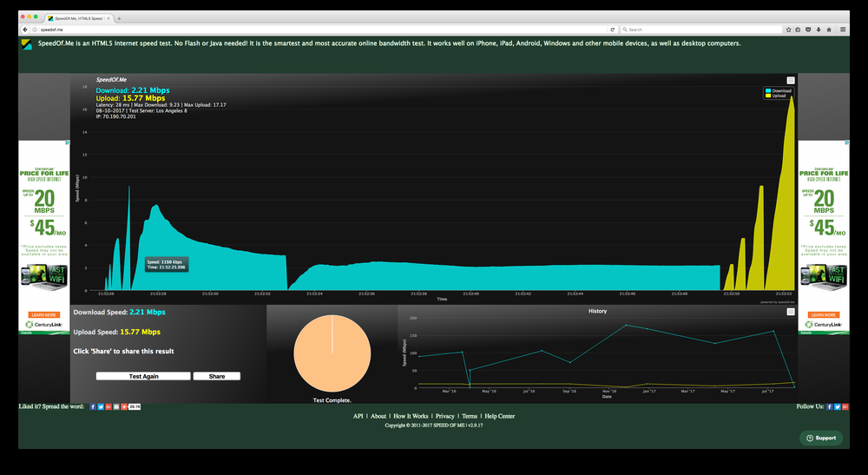The height and width of the screenshot is (475, 868).
Task: Show bookmarks list clipboard icon
Action: click(x=798, y=30)
